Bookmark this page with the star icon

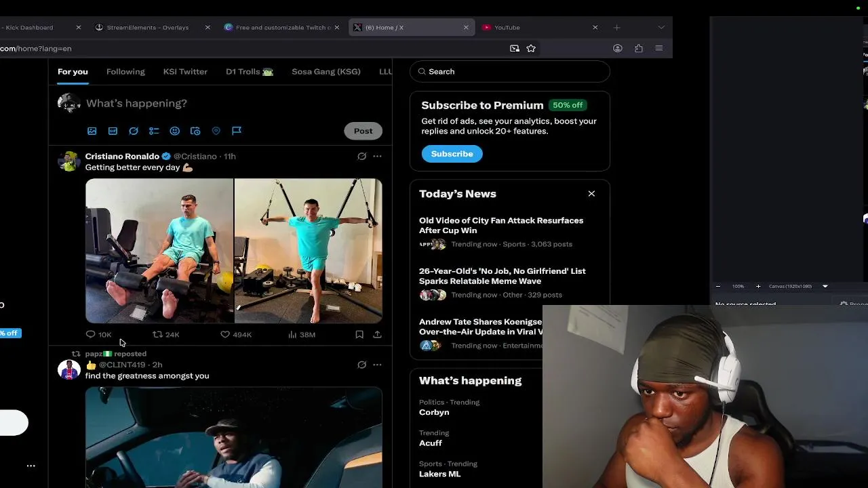click(x=531, y=48)
